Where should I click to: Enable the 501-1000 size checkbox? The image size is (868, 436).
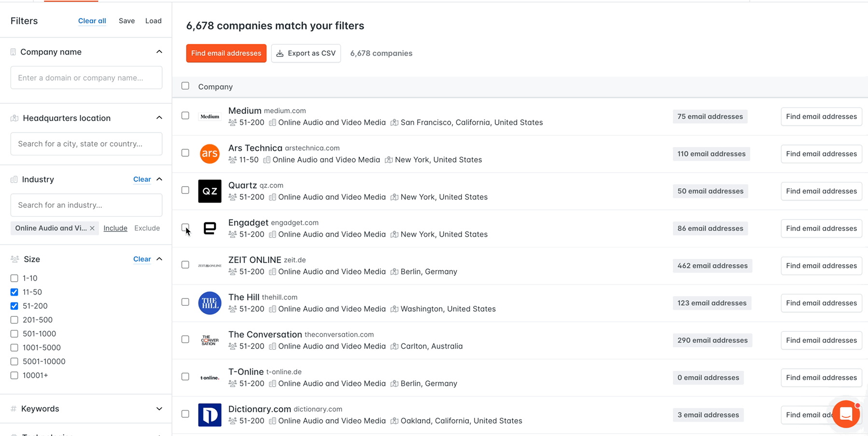(14, 334)
